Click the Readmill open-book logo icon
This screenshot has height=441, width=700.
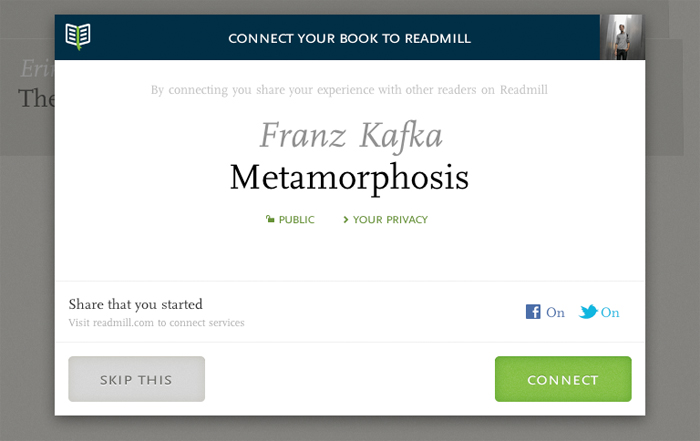click(78, 36)
